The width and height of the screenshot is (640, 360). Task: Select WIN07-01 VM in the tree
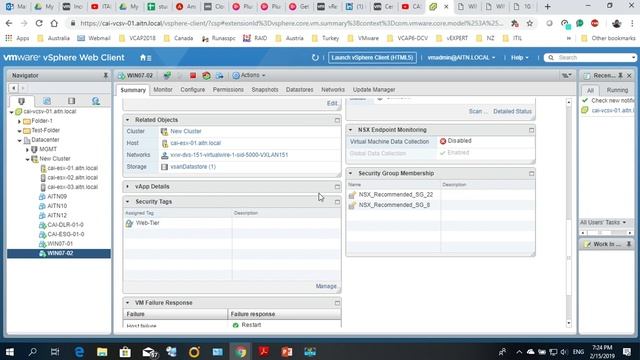(60, 244)
